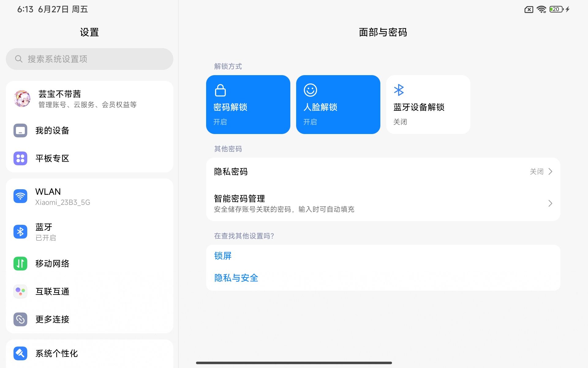Image resolution: width=588 pixels, height=368 pixels.
Task: Tap the 已开启 Bluetooth status text
Action: coord(46,238)
